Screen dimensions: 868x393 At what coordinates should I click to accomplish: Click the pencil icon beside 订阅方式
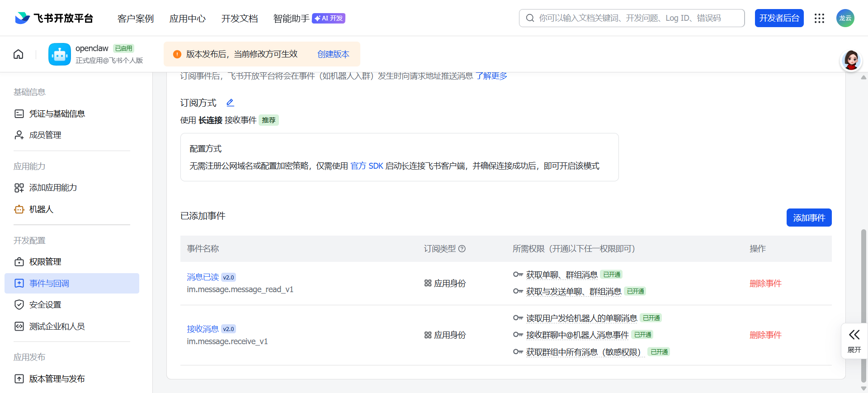pyautogui.click(x=230, y=103)
